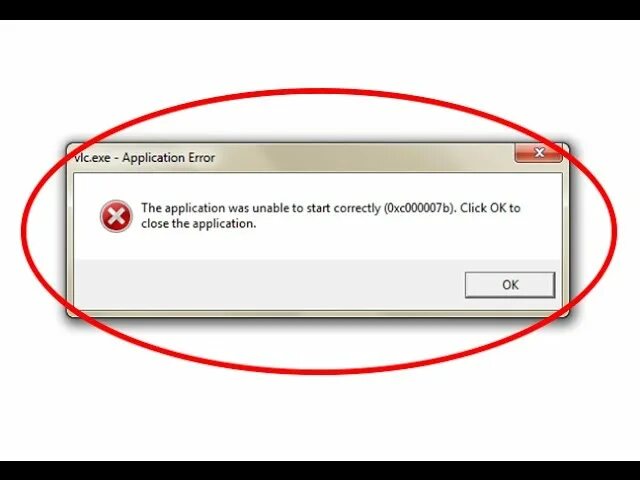Image resolution: width=640 pixels, height=480 pixels.
Task: Close the error dialog with the red X
Action: point(539,153)
